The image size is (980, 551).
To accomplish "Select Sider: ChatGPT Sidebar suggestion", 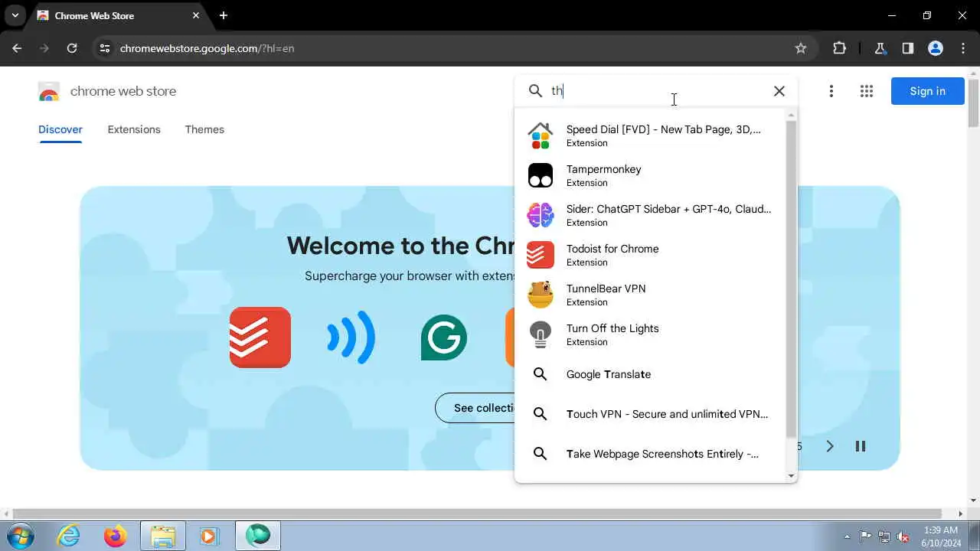I will [x=651, y=215].
